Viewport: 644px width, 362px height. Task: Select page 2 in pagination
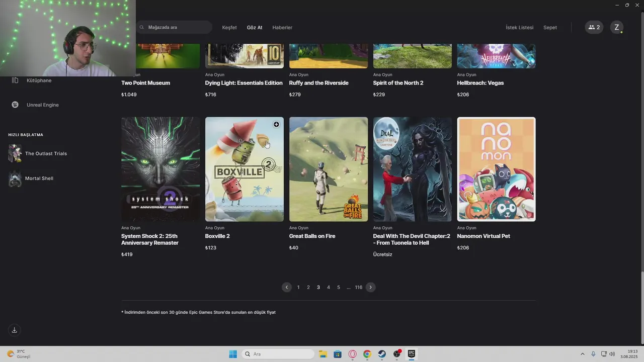click(x=308, y=287)
